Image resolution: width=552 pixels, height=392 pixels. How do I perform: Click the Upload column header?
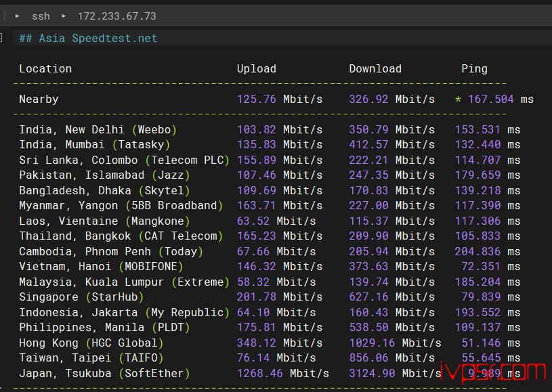click(257, 68)
